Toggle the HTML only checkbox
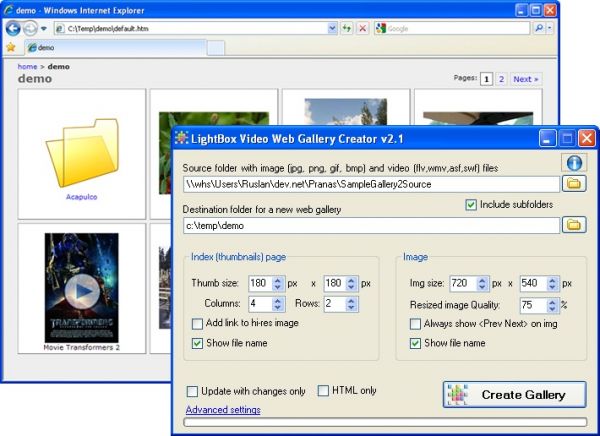 coord(323,391)
